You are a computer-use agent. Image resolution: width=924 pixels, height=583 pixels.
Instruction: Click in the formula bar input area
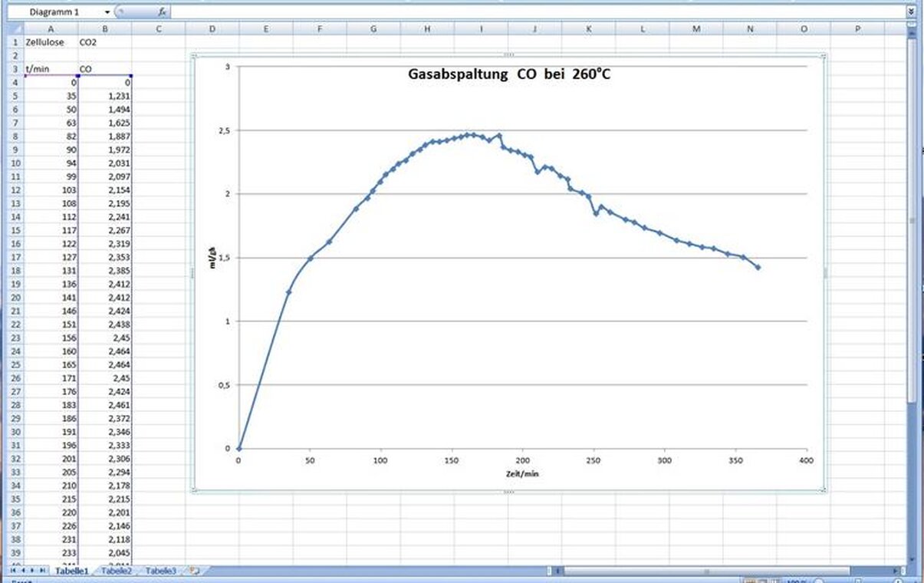[537, 12]
